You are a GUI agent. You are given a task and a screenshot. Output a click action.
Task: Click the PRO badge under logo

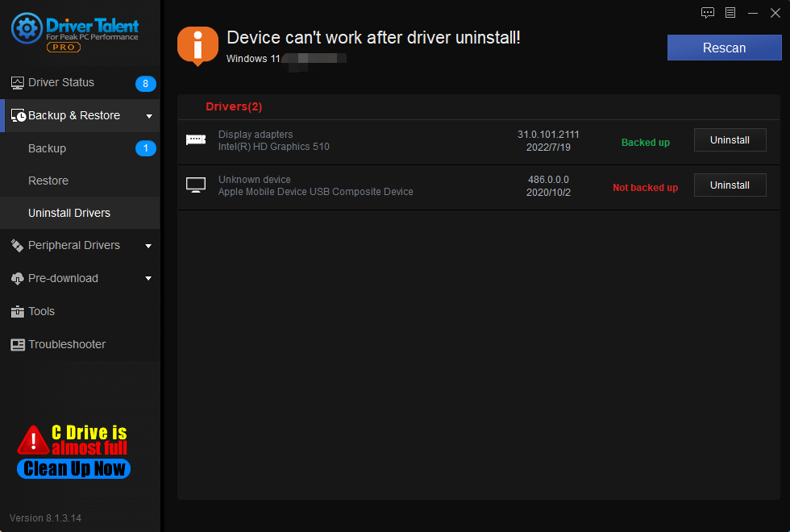(64, 47)
